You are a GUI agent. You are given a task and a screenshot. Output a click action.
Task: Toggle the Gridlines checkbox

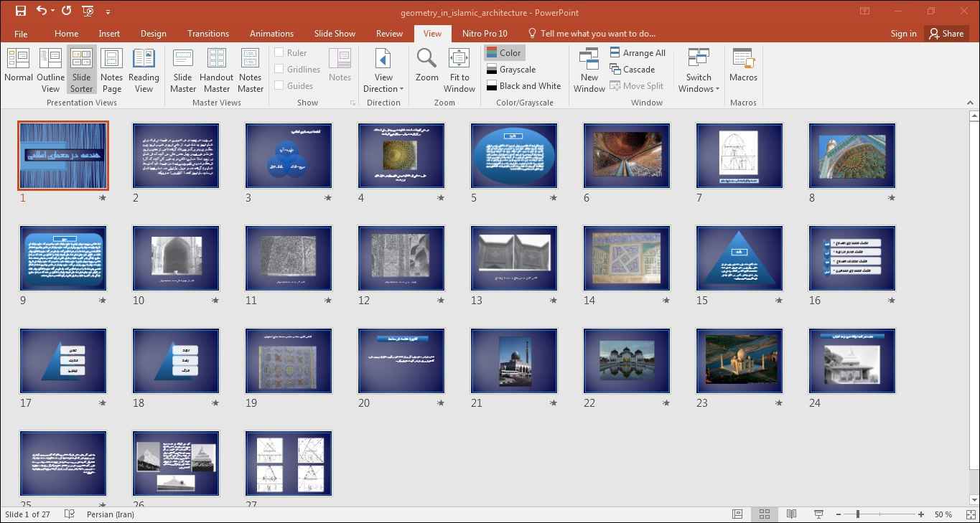coord(279,69)
